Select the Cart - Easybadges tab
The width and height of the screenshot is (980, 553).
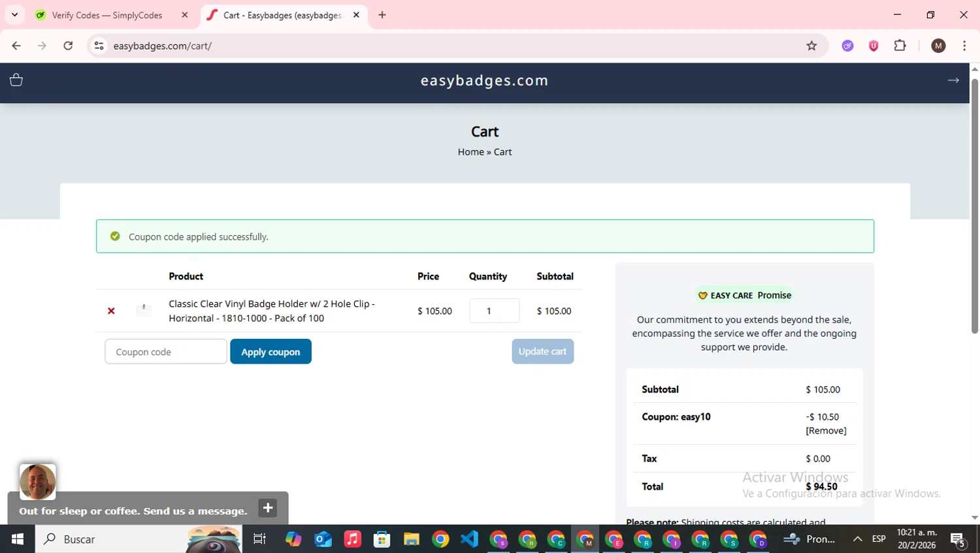coord(282,15)
